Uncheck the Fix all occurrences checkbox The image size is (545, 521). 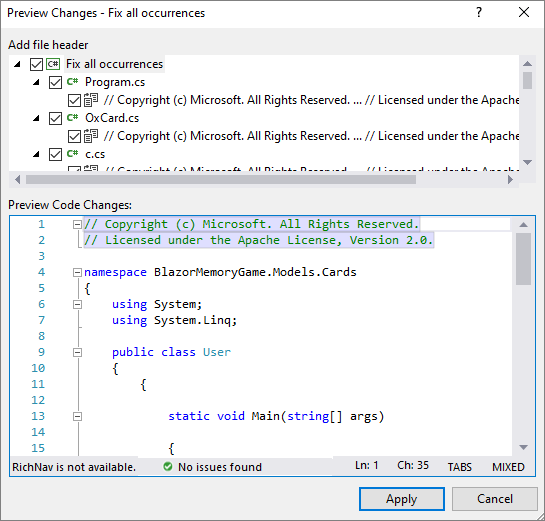(36, 64)
